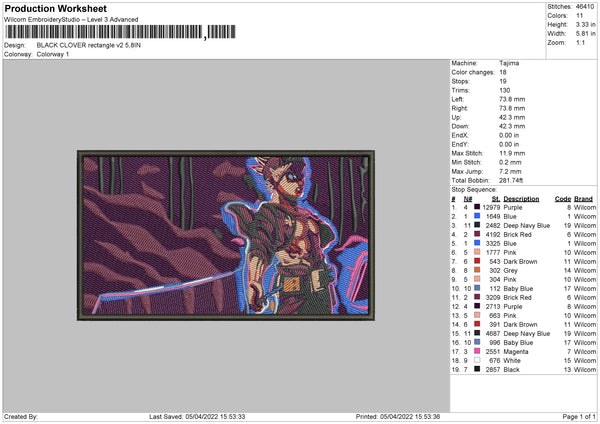Click the 'Description' column header
Viewport: 600px width, 424px height.
(521, 199)
